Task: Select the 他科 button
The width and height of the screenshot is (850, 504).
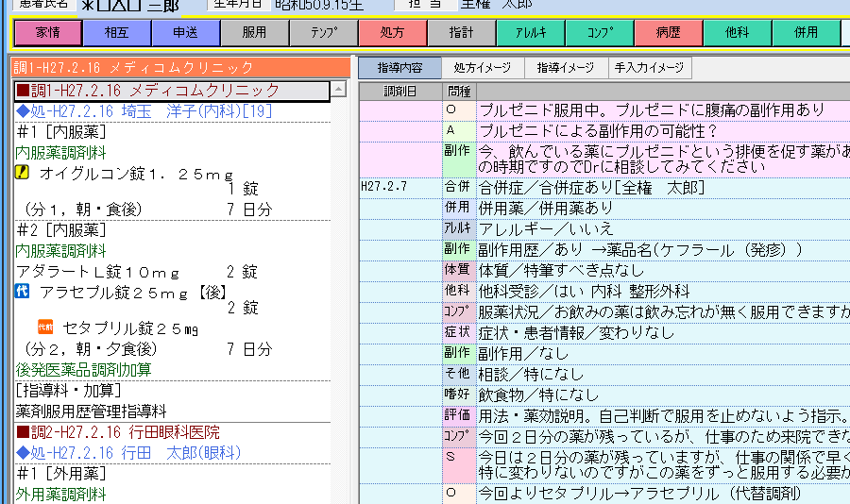Action: point(737,32)
